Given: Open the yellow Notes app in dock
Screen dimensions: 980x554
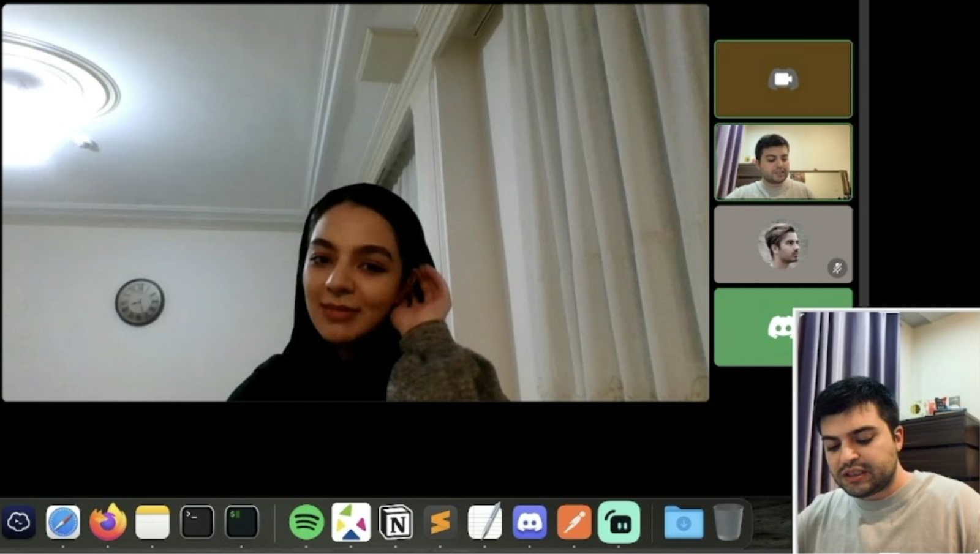Looking at the screenshot, I should (x=153, y=522).
